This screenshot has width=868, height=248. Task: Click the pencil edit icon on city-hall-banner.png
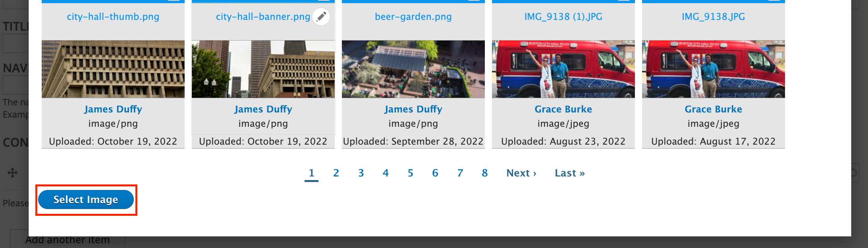[321, 17]
